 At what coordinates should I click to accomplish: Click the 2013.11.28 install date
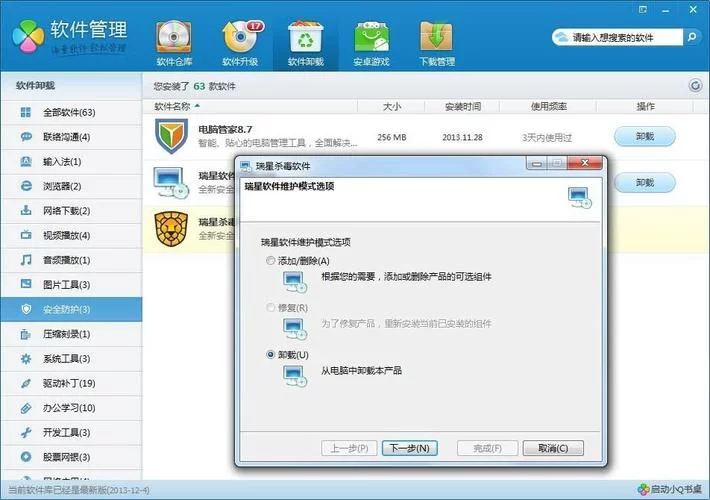pos(462,137)
